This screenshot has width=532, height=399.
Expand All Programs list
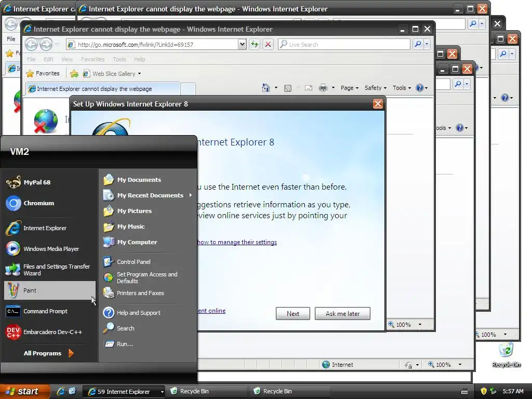(x=48, y=353)
